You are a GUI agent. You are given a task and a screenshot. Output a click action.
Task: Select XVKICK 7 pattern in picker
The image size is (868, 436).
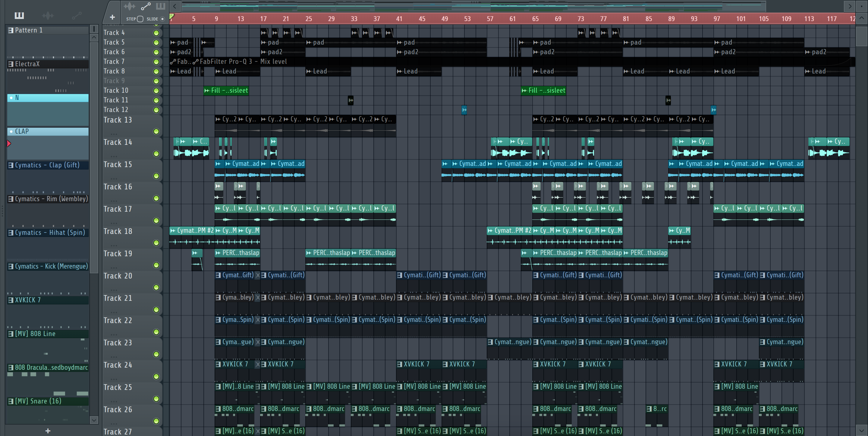coord(48,300)
